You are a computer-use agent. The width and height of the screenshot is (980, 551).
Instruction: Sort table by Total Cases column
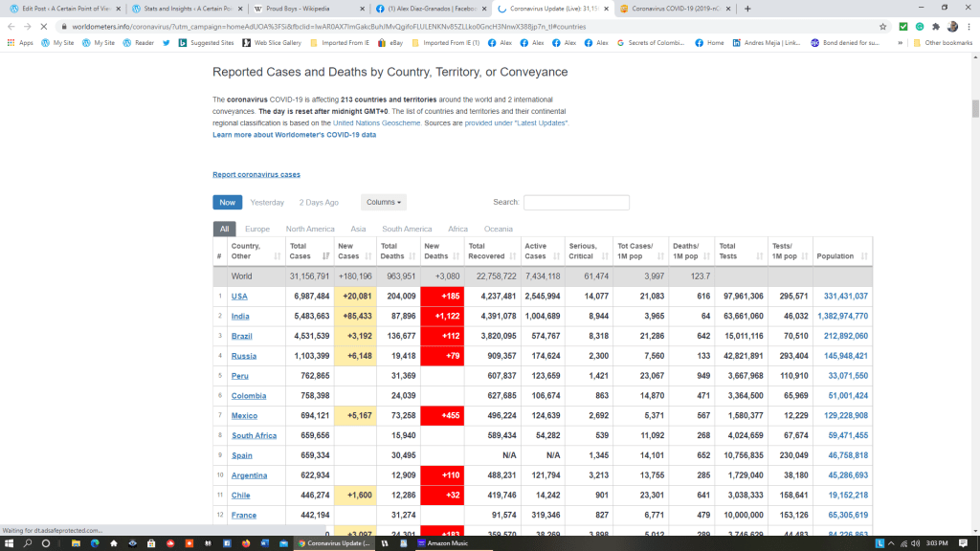tap(308, 252)
